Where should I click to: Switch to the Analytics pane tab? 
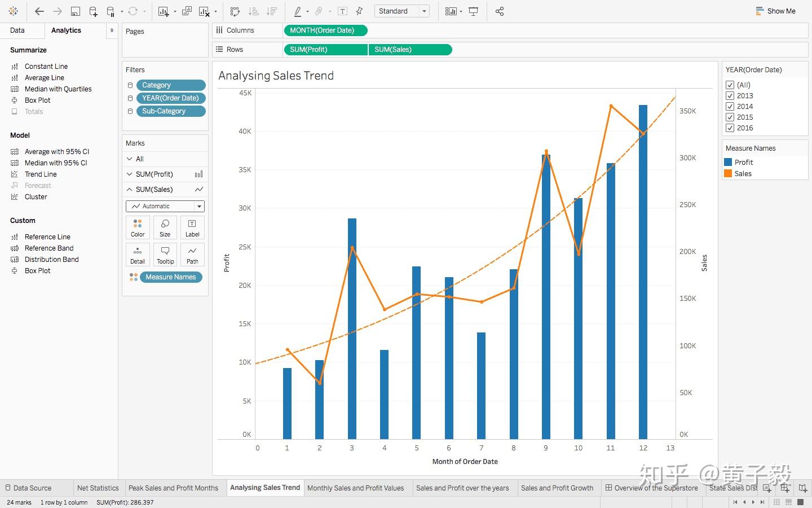click(x=66, y=30)
